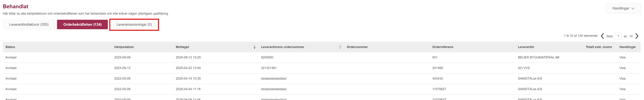Click Visa on the AO VVS row
Viewport: 644px width, 100px height.
pos(622,68)
